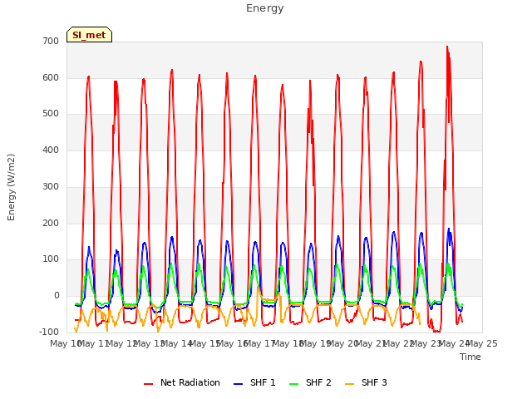This screenshot has height=399, width=532.
Task: Click the green SHF 2 legend swatch
Action: click(x=293, y=384)
